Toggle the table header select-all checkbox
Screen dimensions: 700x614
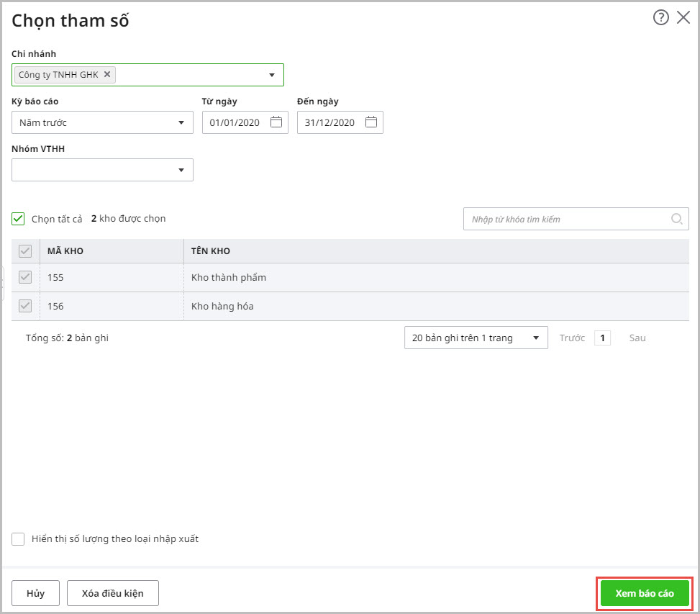pyautogui.click(x=25, y=251)
